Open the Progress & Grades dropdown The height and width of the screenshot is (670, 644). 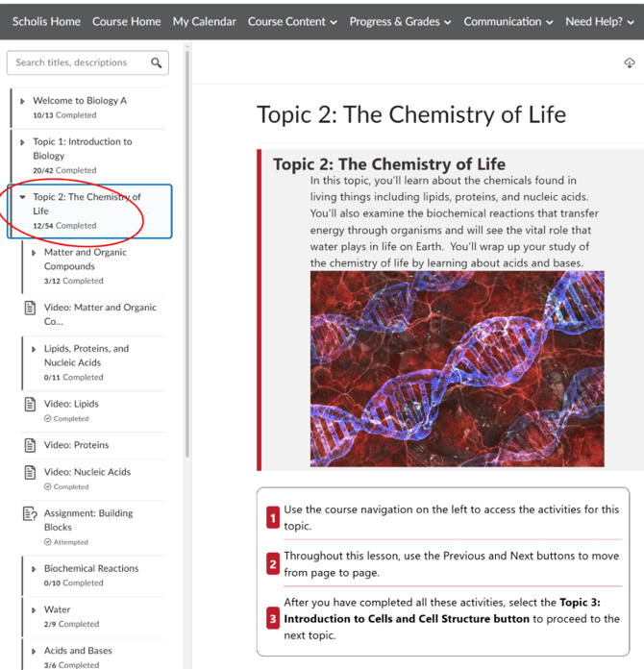(x=400, y=22)
